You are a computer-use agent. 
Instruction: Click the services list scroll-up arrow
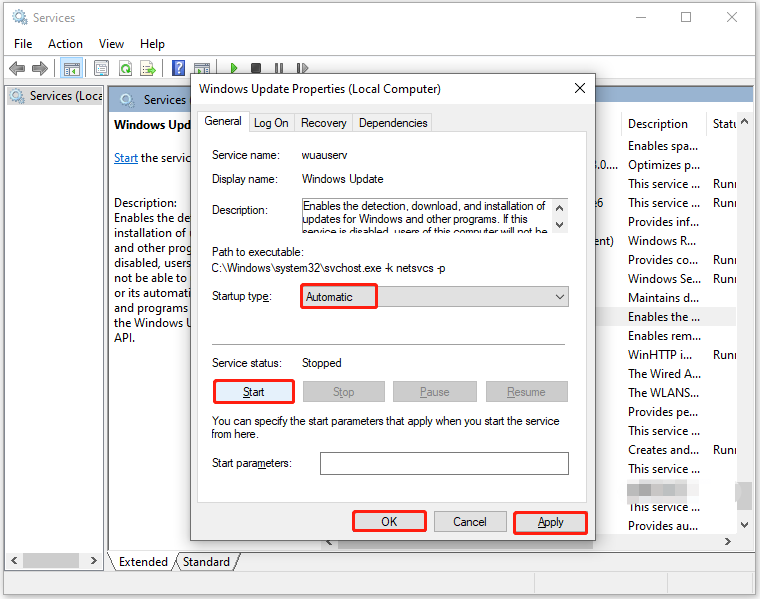point(744,121)
